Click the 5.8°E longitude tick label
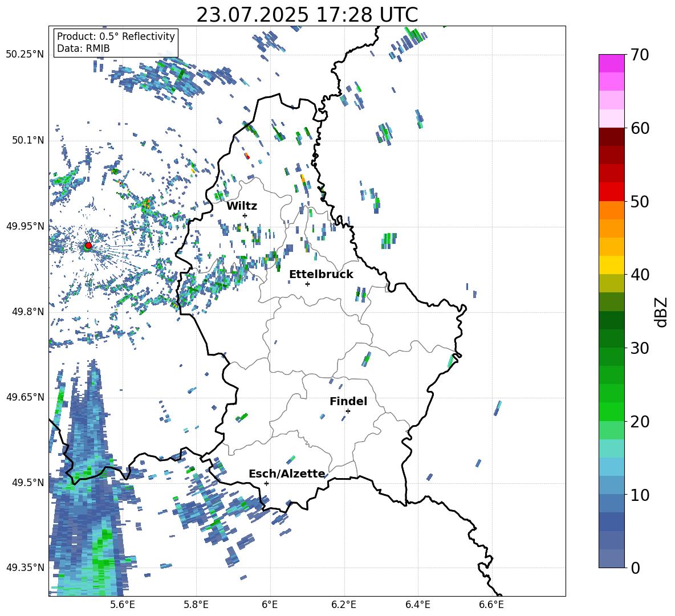The height and width of the screenshot is (616, 675). (x=196, y=605)
